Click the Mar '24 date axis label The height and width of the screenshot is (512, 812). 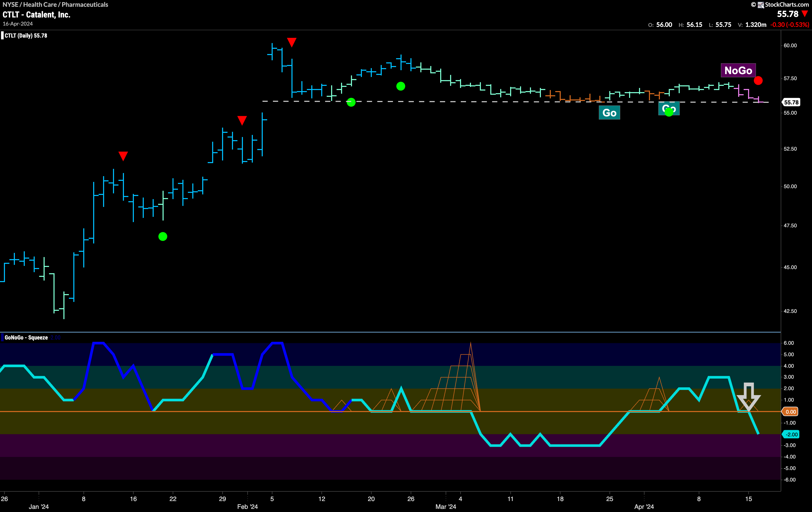pyautogui.click(x=446, y=507)
